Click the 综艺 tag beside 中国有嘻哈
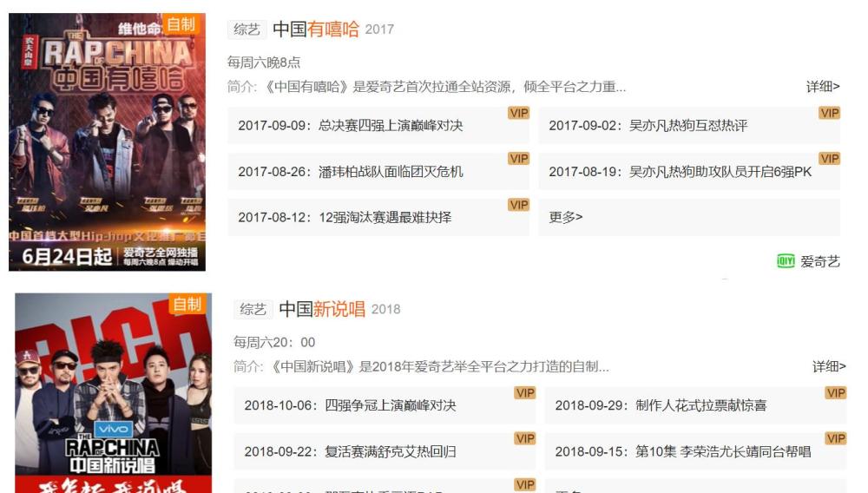868x493 pixels. (247, 30)
